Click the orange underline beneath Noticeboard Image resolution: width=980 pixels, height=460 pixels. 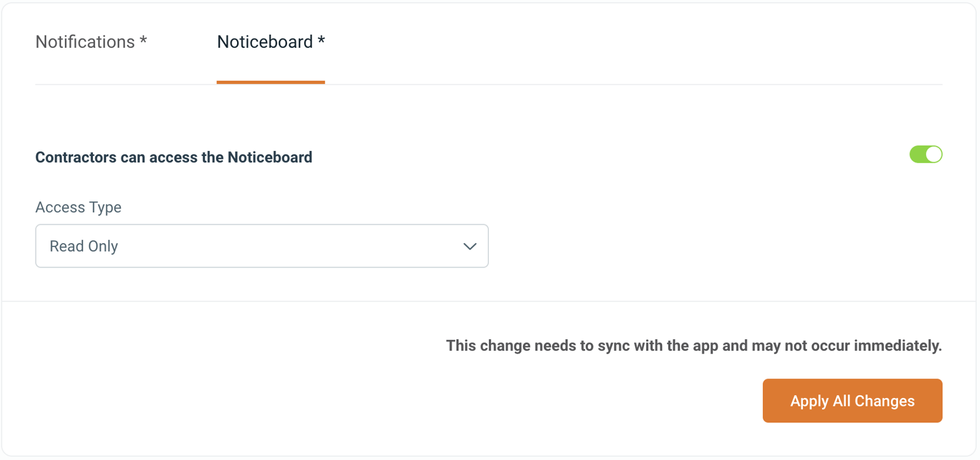[x=271, y=83]
